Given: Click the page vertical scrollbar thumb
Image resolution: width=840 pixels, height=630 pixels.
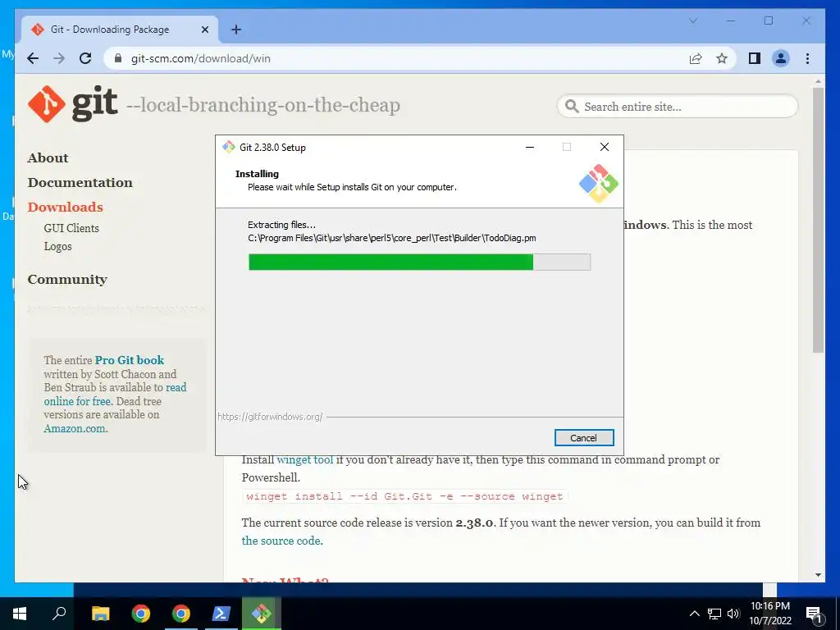Looking at the screenshot, I should click(818, 220).
